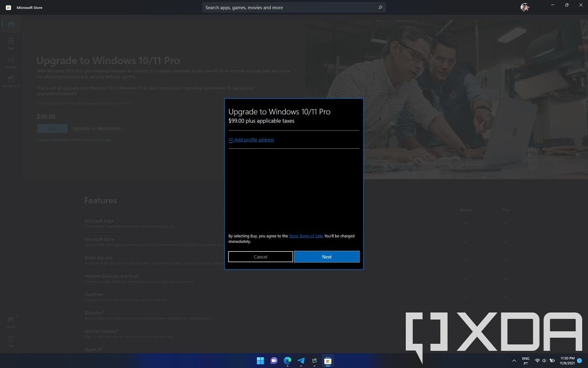This screenshot has width=588, height=368.
Task: Open the Library in the sidebar
Action: pos(11,321)
